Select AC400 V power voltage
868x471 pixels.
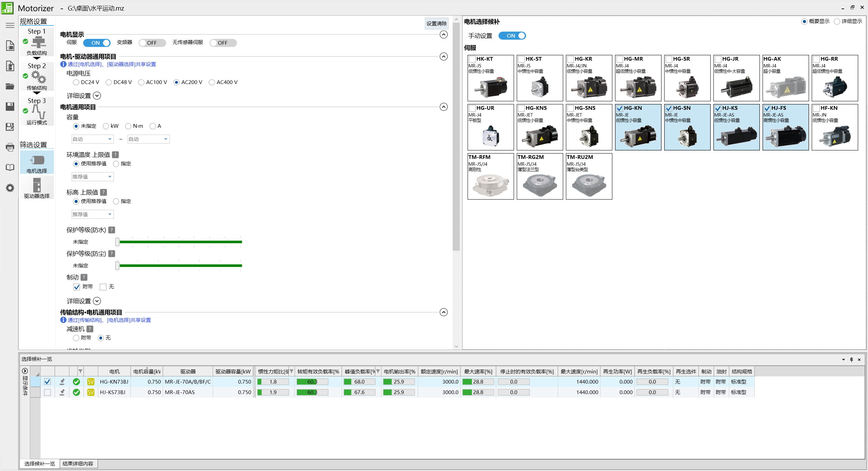pos(212,82)
